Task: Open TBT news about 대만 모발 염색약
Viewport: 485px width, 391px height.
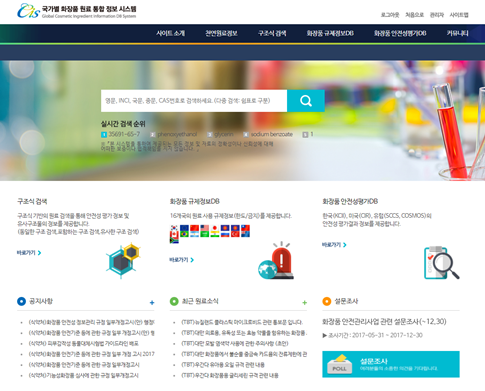Action: [235, 343]
